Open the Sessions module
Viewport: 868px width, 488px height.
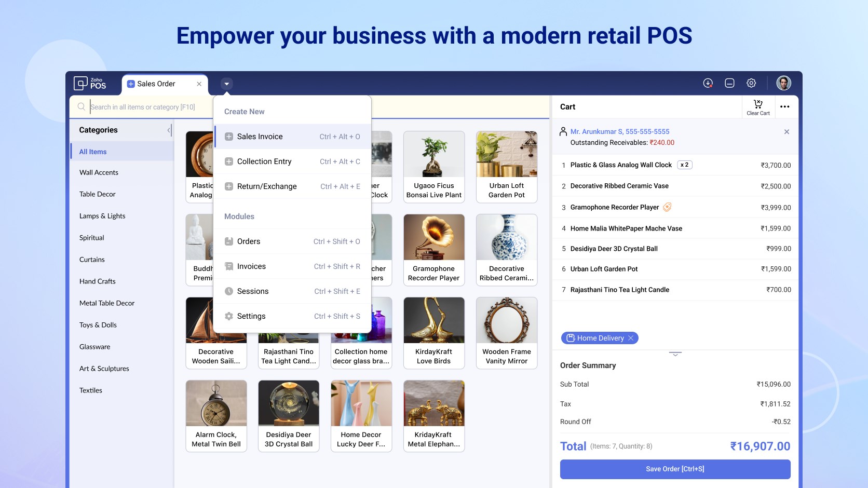[x=292, y=291]
